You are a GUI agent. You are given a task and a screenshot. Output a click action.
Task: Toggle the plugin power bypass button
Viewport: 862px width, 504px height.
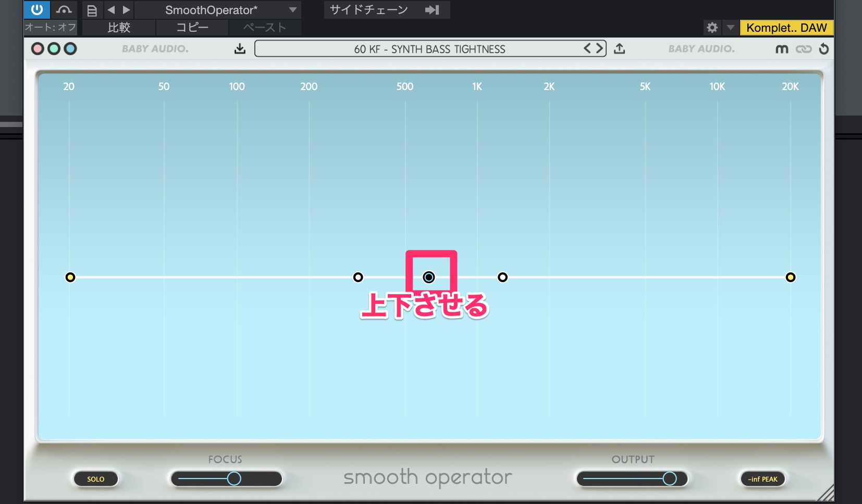37,10
